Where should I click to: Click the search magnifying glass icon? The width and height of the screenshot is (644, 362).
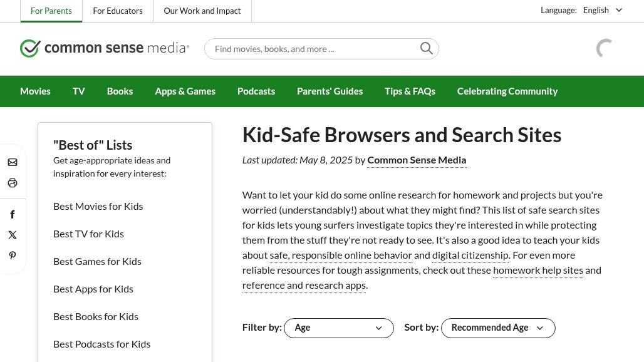click(427, 48)
